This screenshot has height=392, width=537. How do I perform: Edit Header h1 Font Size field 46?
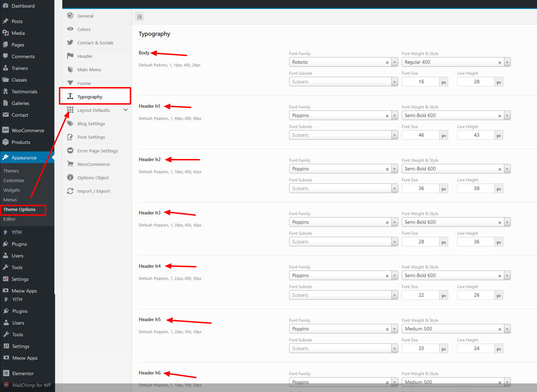[421, 135]
